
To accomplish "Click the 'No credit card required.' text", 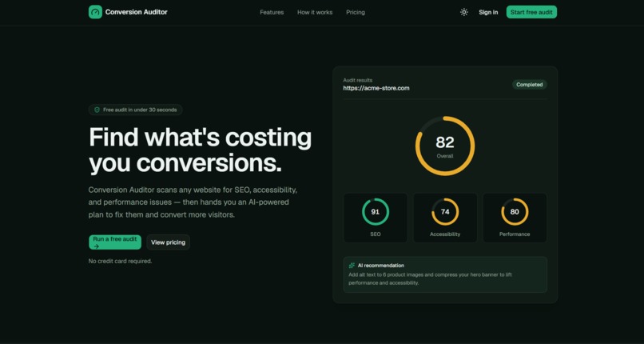I will (x=121, y=261).
